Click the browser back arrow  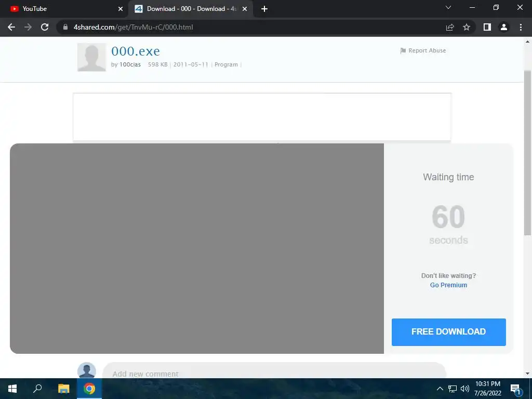pos(11,27)
